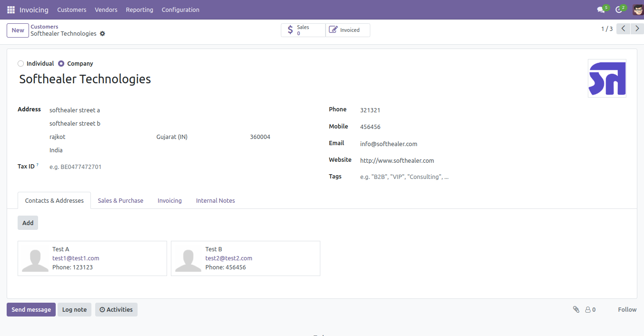Viewport: 644px width, 336px height.
Task: Click the Test B contact avatar
Action: coord(188,258)
